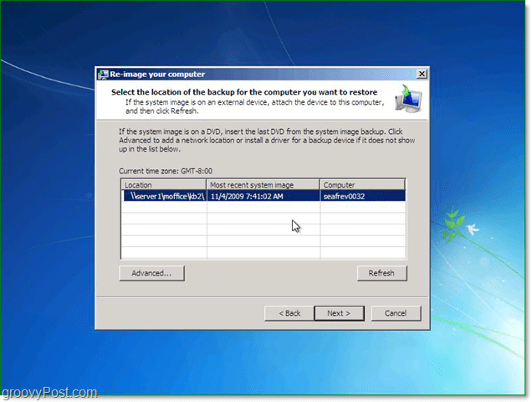532x402 pixels.
Task: Click the Current time zone: GMT-8:00 label
Action: point(166,171)
